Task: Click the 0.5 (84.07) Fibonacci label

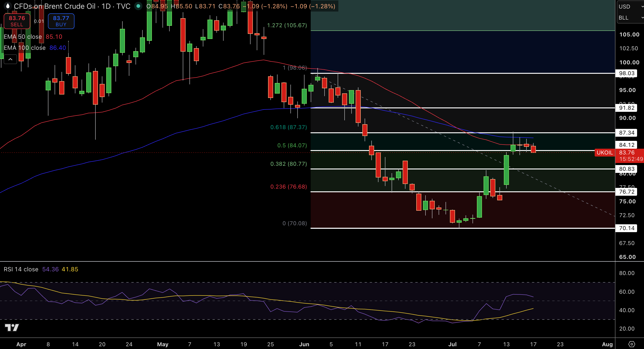Action: (x=292, y=145)
